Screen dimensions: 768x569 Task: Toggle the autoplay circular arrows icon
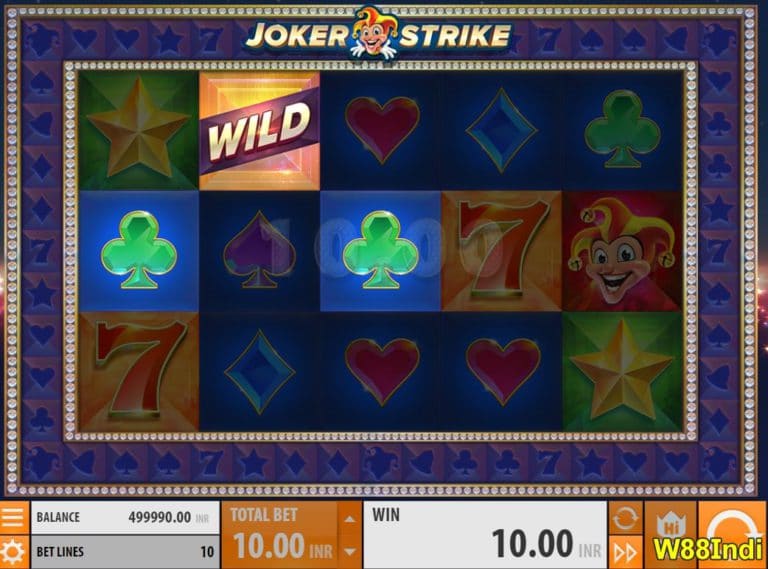click(x=625, y=517)
